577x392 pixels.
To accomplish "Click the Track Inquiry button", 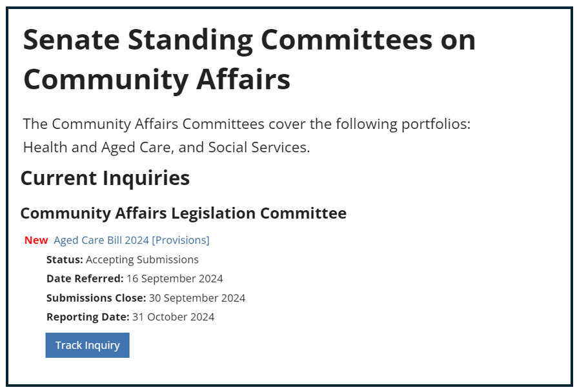I will coord(87,345).
